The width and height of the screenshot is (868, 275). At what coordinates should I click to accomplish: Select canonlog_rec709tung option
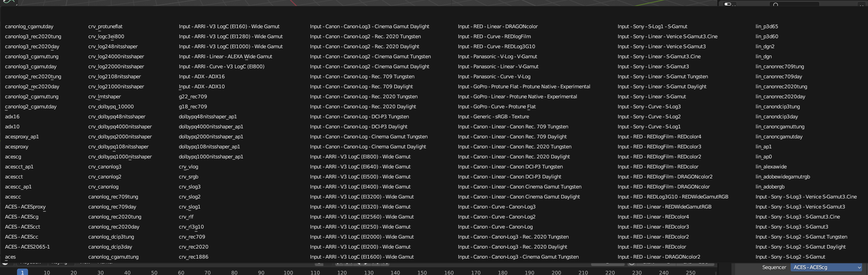[x=113, y=197]
